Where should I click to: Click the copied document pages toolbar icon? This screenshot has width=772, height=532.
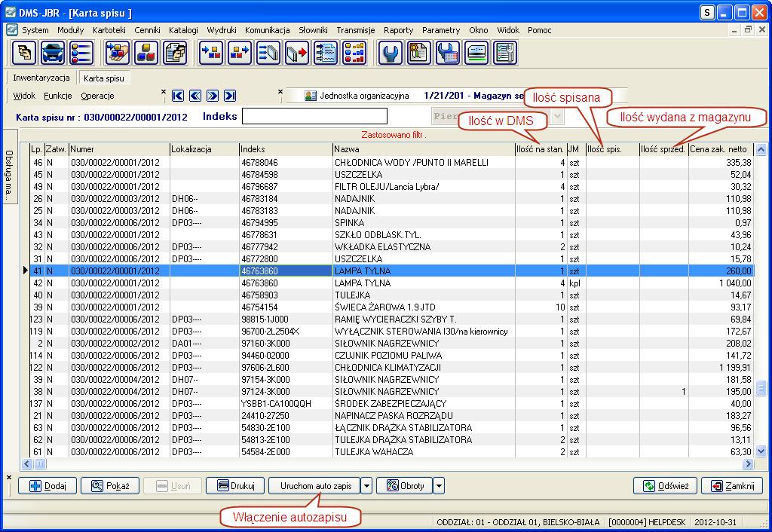(175, 53)
